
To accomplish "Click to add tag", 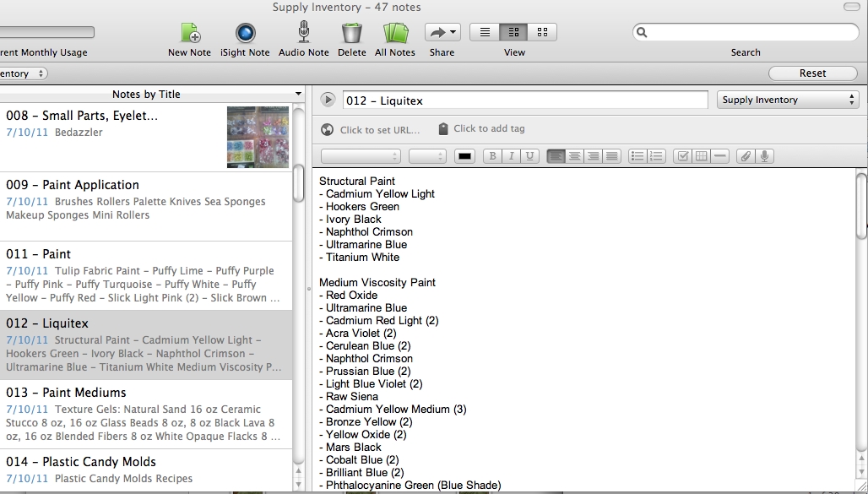I will coord(490,128).
